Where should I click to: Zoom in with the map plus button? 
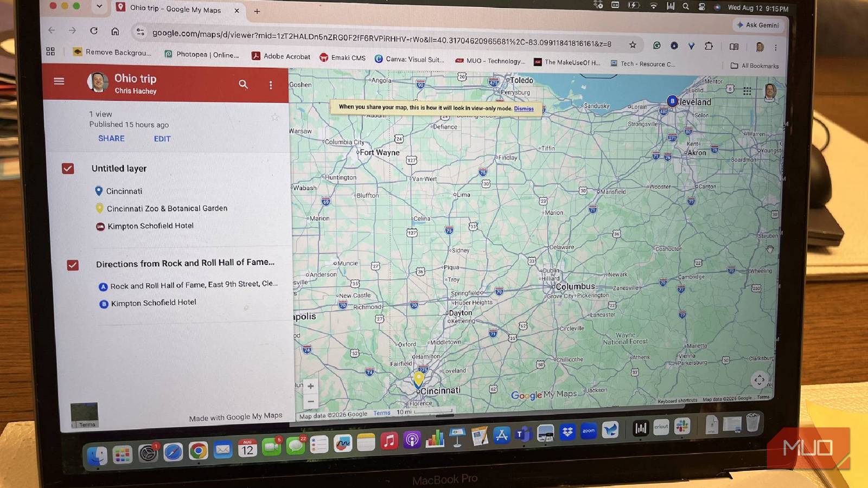tap(310, 386)
